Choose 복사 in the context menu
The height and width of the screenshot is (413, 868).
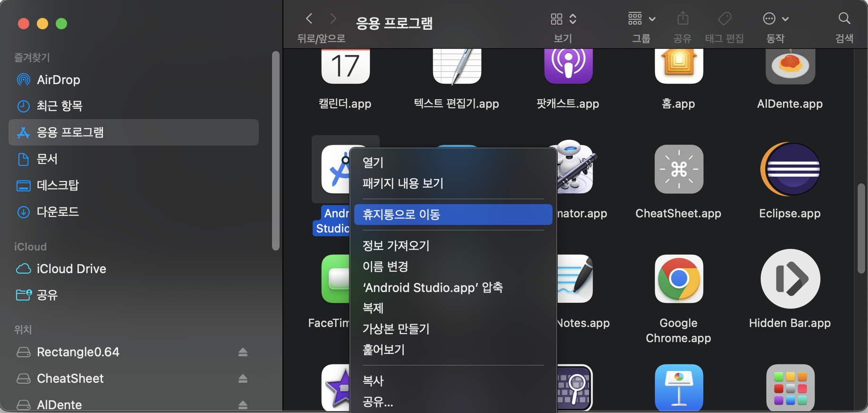pyautogui.click(x=453, y=381)
